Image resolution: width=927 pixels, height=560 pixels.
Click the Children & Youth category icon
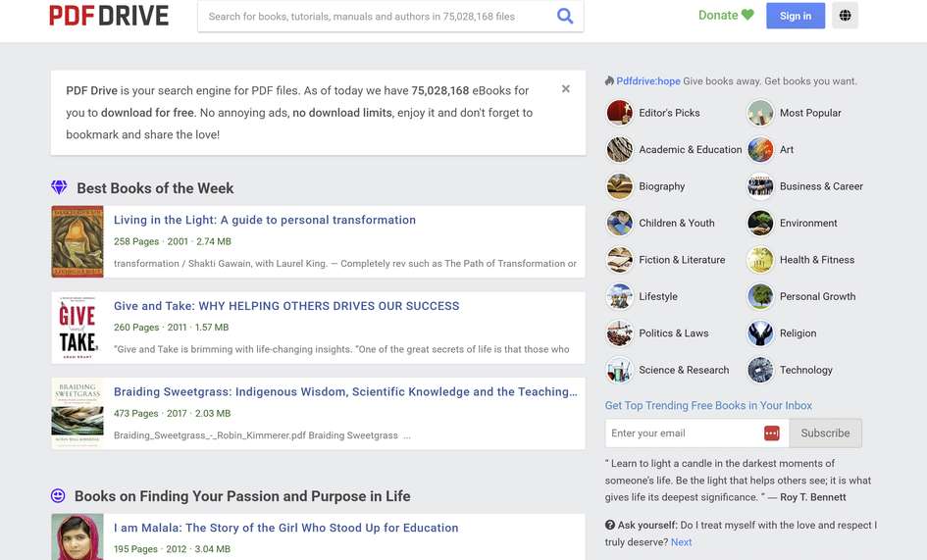620,223
